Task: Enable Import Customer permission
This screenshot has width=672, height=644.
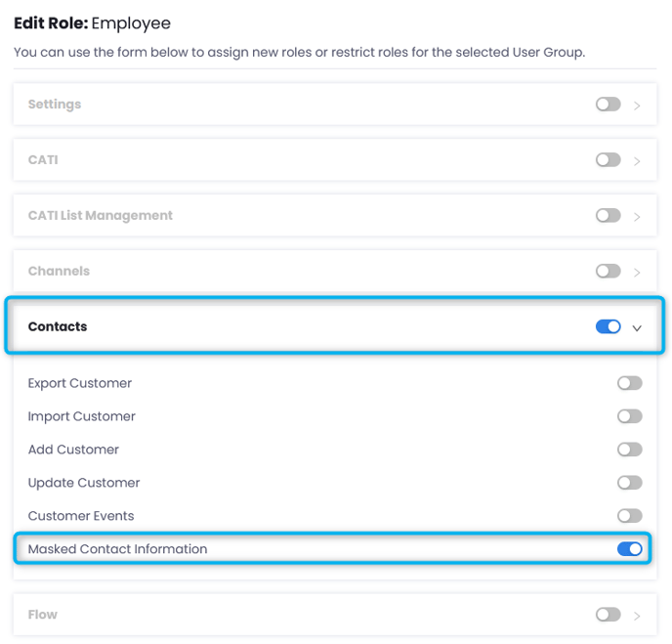Action: click(629, 416)
